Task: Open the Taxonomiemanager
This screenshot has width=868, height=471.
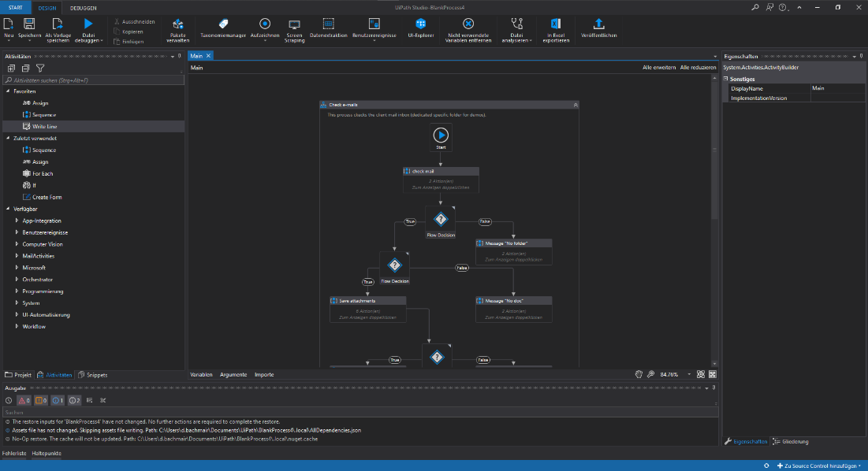Action: 223,28
